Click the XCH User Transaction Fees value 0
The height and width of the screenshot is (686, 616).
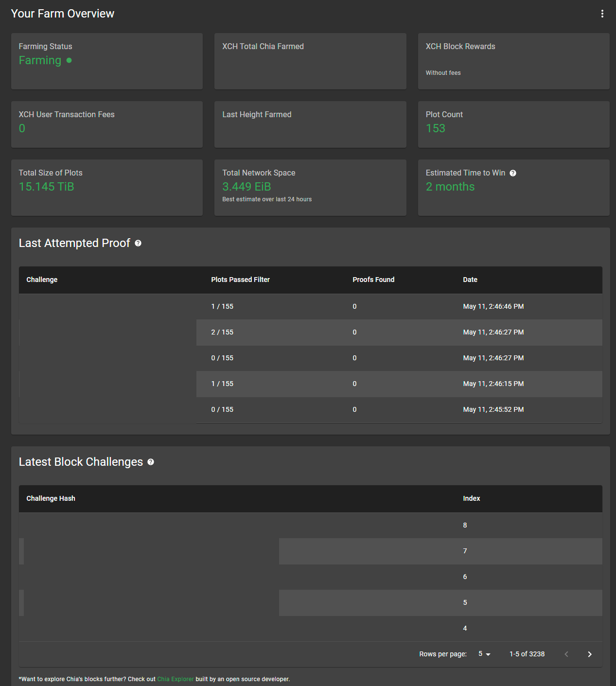tap(22, 128)
